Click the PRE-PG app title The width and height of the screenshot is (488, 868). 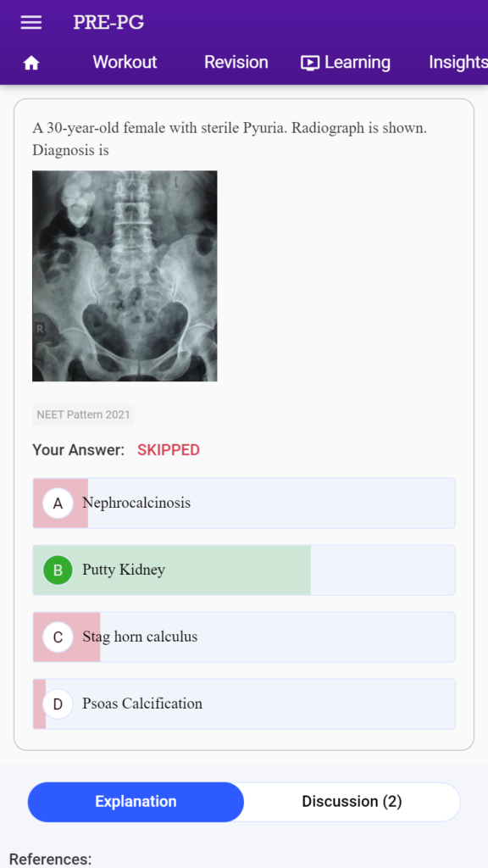(108, 23)
